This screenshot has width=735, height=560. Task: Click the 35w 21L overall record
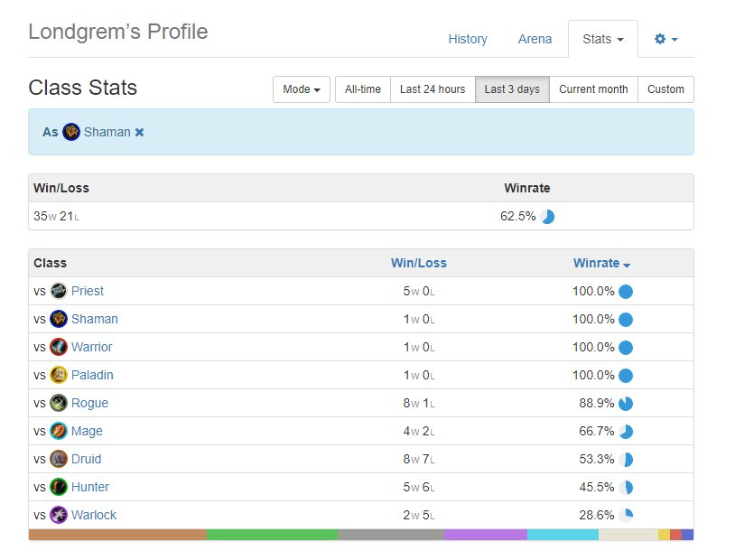56,216
